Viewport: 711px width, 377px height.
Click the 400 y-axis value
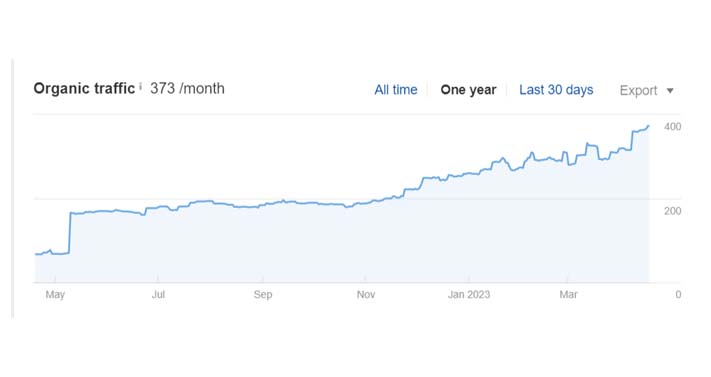click(672, 127)
